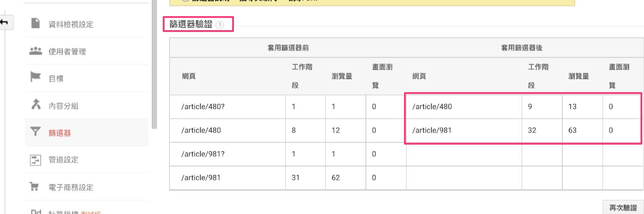Click the /article/981? row before filter
This screenshot has height=214, width=644.
click(203, 154)
